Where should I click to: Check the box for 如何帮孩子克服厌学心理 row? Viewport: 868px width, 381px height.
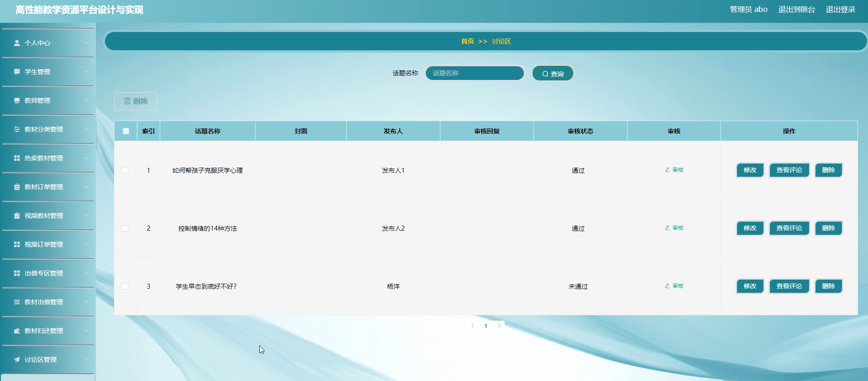point(125,170)
